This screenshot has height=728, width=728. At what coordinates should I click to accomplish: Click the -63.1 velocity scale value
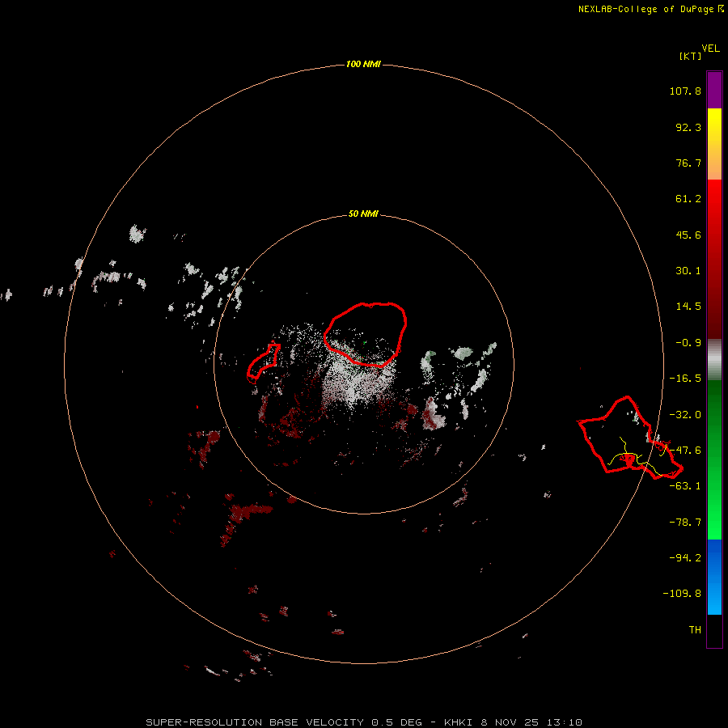pos(685,486)
